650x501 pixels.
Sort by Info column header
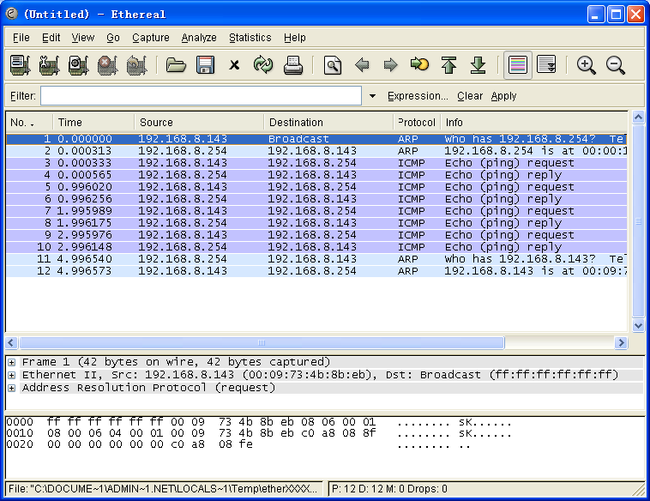[x=534, y=123]
